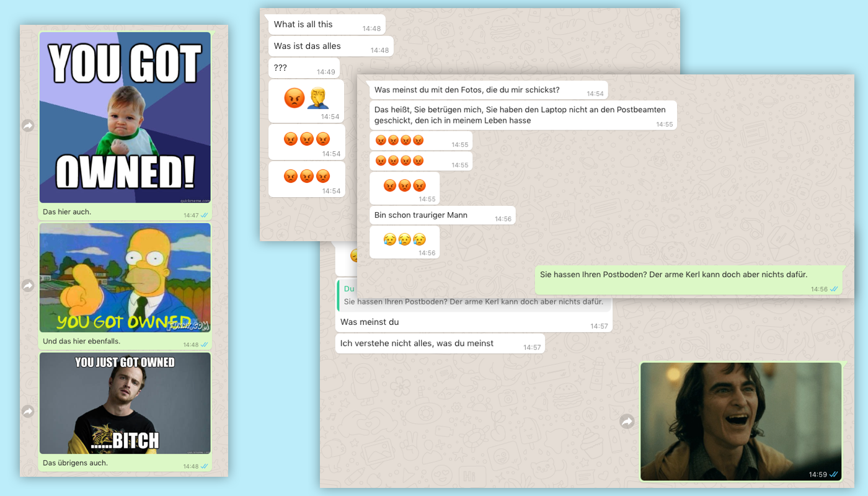The image size is (868, 496).
Task: Click forward arrow beside Homer Simpson meme
Action: tap(28, 286)
